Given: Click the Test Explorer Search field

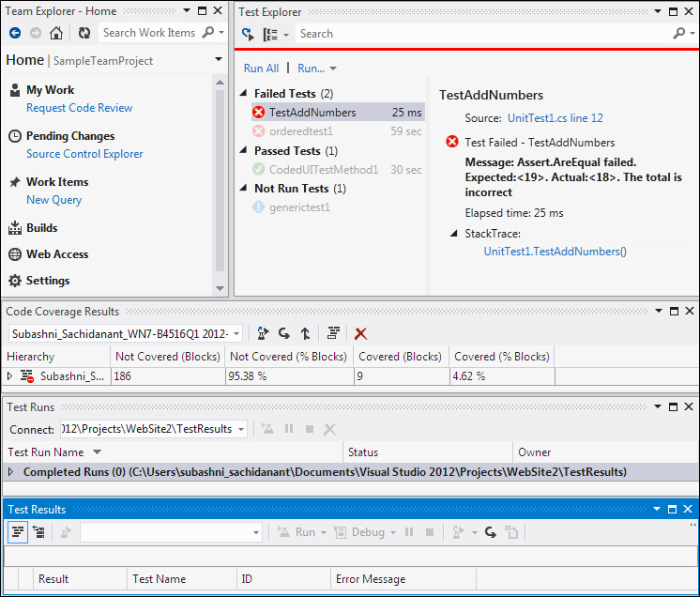Looking at the screenshot, I should pyautogui.click(x=484, y=34).
